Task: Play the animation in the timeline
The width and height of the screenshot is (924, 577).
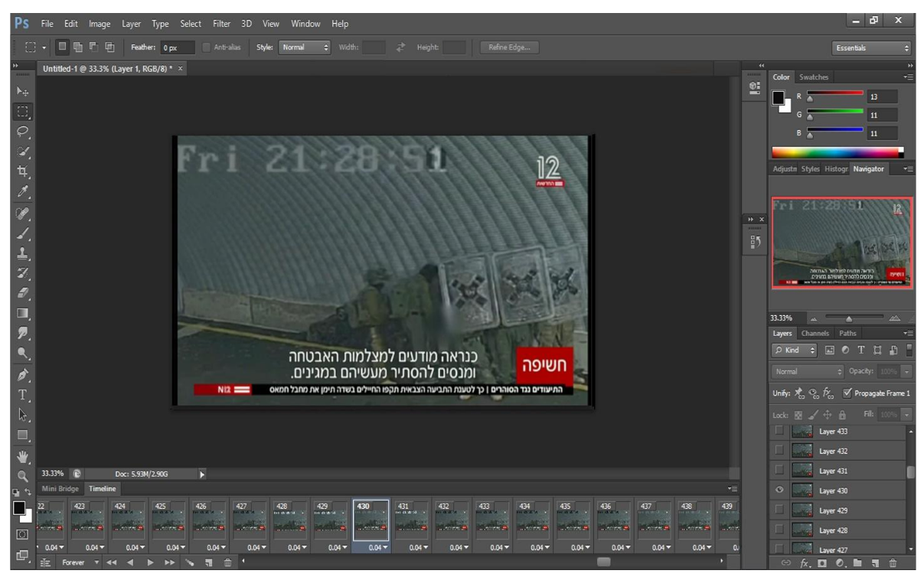Action: tap(150, 562)
